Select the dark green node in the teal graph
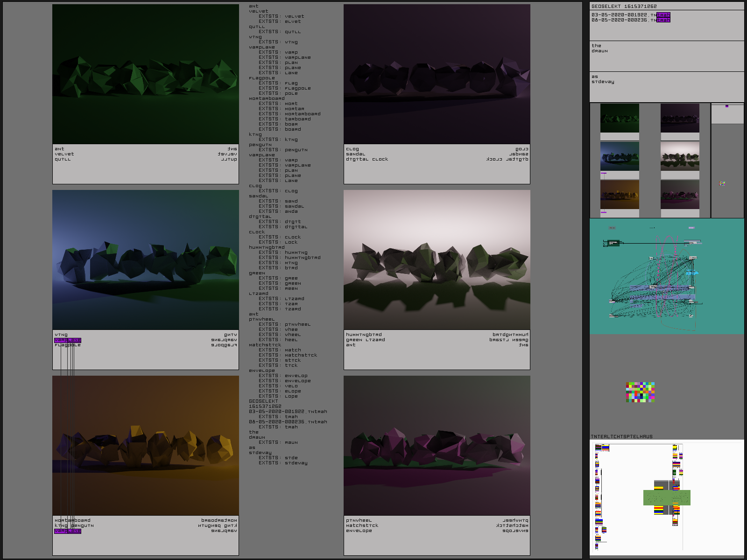This screenshot has width=747, height=560. (613, 243)
